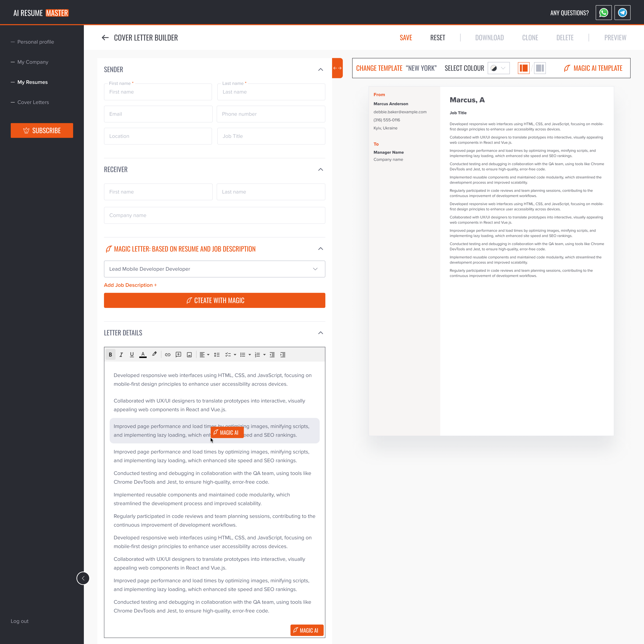
Task: Click the Magic AI Template button
Action: 593,68
